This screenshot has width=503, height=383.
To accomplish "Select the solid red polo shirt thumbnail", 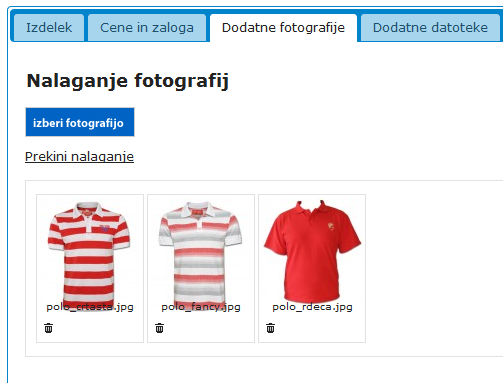I will tap(312, 251).
